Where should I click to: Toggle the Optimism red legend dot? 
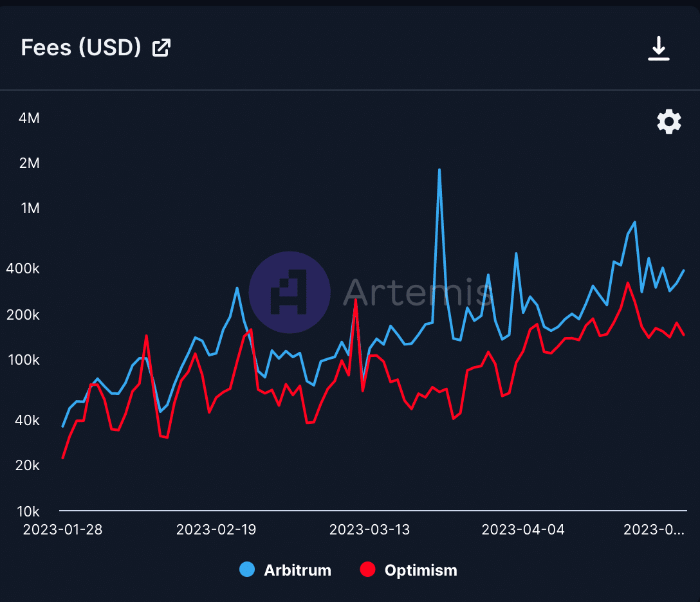367,569
